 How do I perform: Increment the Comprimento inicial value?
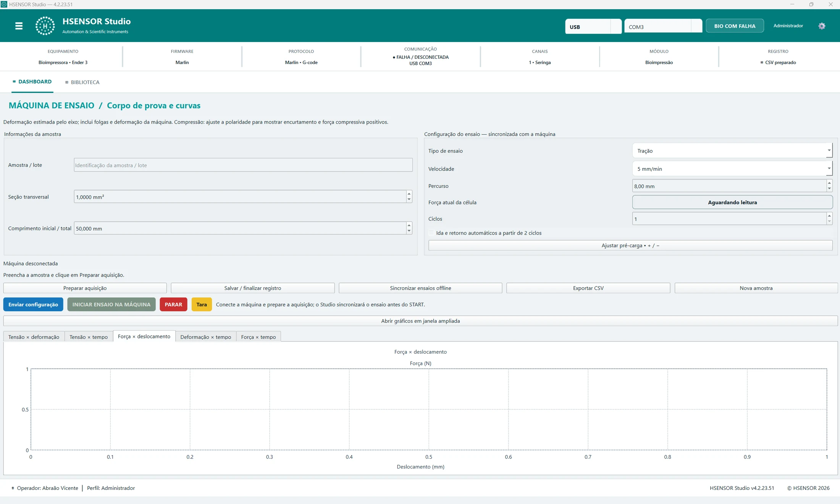(x=409, y=225)
